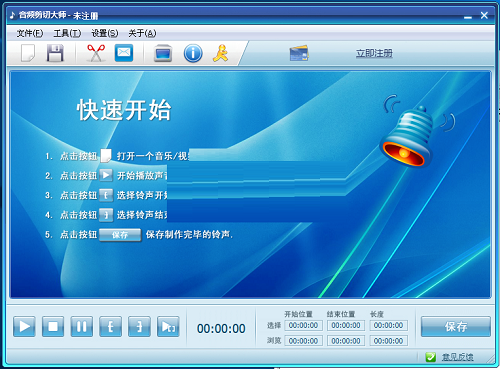Viewport: 500px width, 369px height.
Task: Click the blue envelope mail icon
Action: click(x=124, y=53)
